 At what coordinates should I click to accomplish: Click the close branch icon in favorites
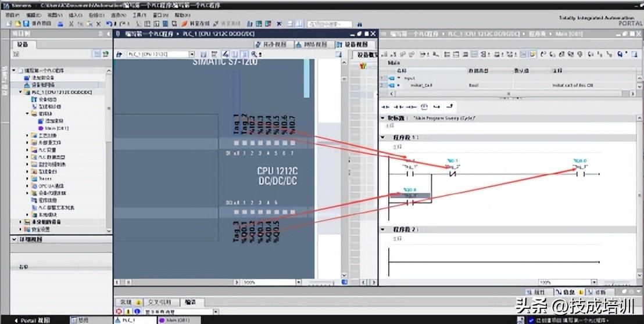tap(450, 107)
